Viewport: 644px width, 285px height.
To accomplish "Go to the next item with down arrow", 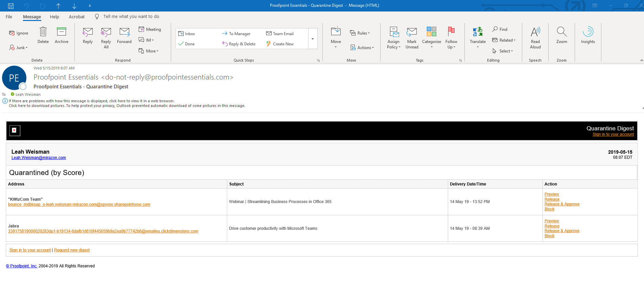I will pos(74,6).
